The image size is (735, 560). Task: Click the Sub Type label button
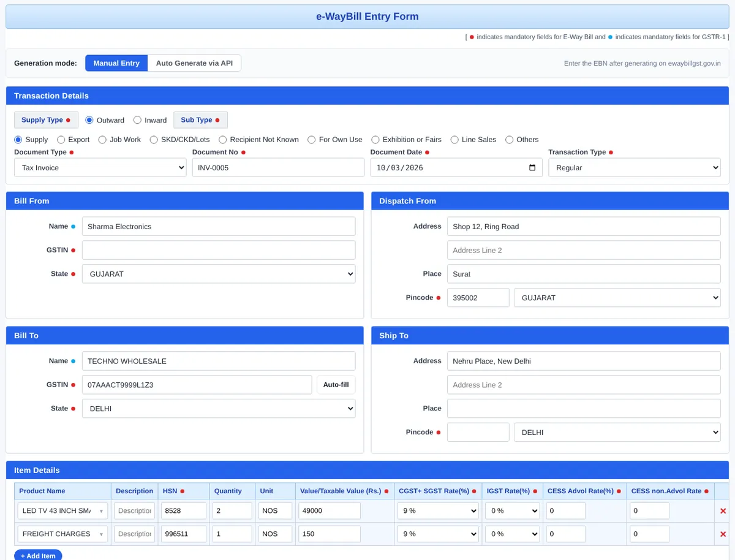click(x=200, y=120)
